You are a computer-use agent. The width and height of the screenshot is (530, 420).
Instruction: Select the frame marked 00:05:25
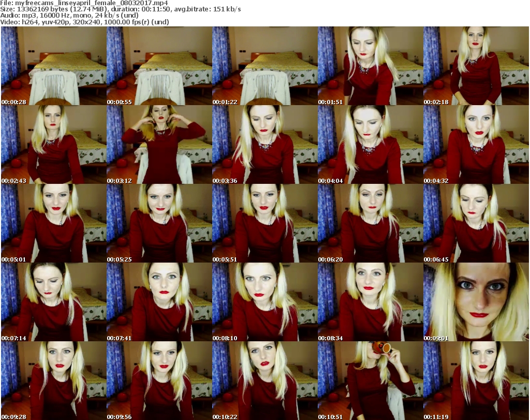point(159,223)
